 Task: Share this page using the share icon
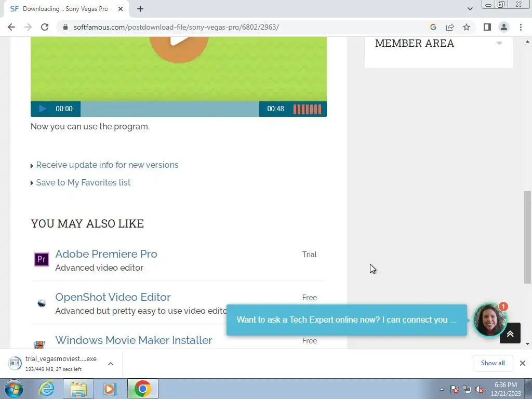pyautogui.click(x=450, y=27)
